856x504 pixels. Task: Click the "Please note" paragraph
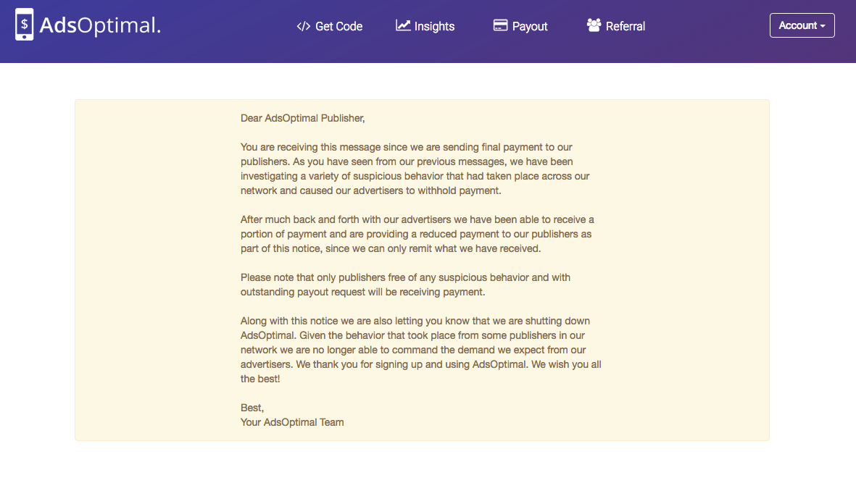(405, 285)
